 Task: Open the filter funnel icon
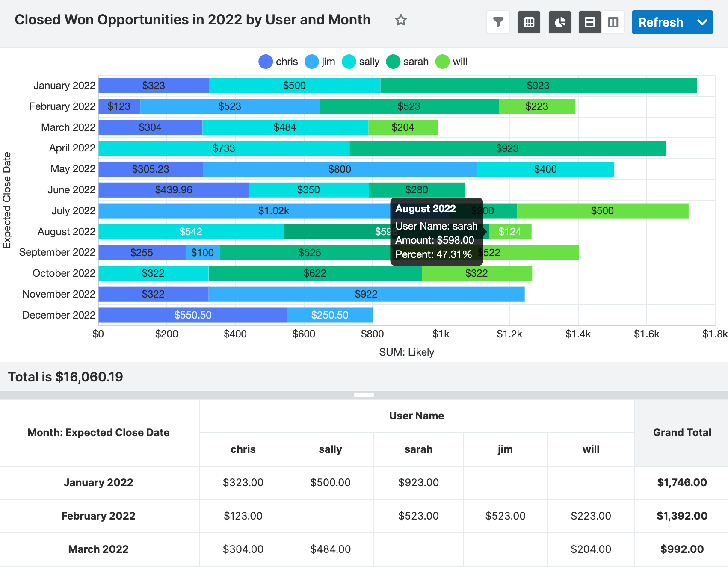(498, 22)
